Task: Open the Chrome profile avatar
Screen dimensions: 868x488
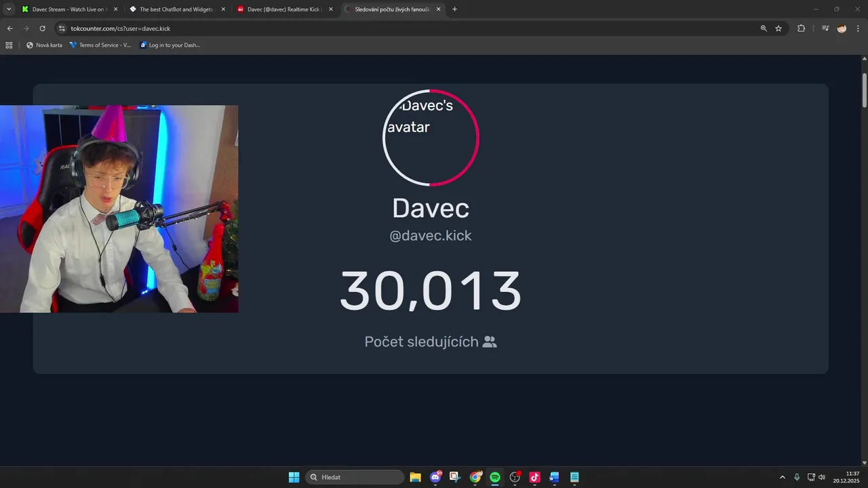Action: [842, 28]
